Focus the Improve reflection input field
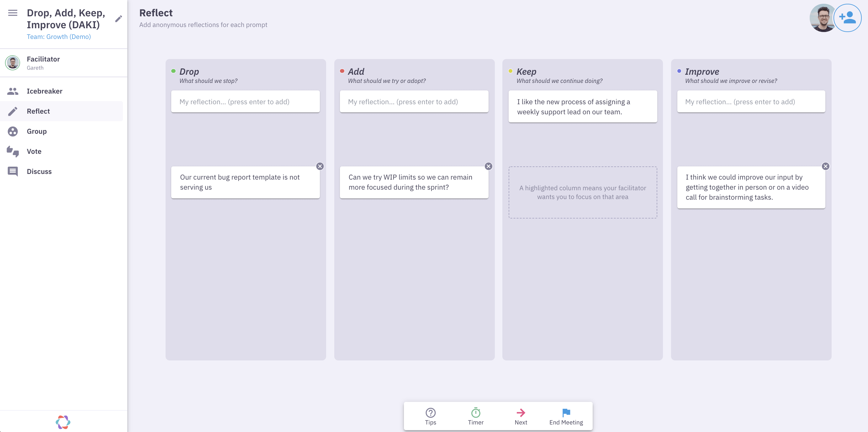Screen dimensions: 868x432 click(x=751, y=102)
